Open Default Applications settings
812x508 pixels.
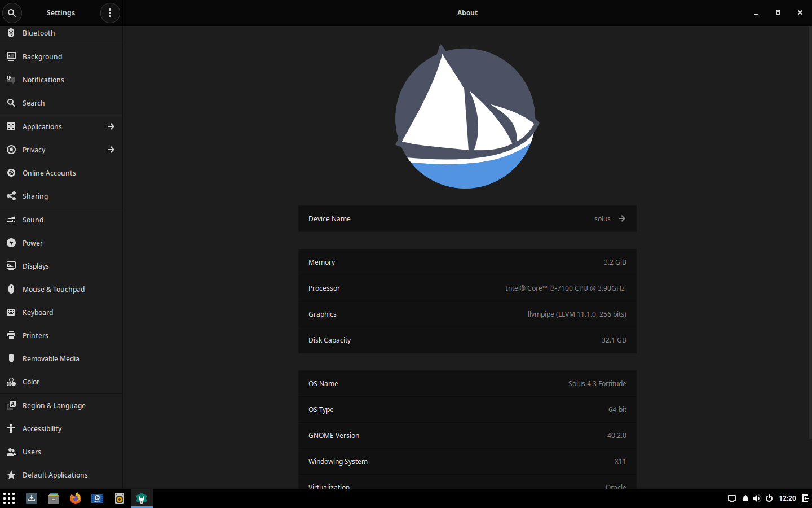pos(61,475)
